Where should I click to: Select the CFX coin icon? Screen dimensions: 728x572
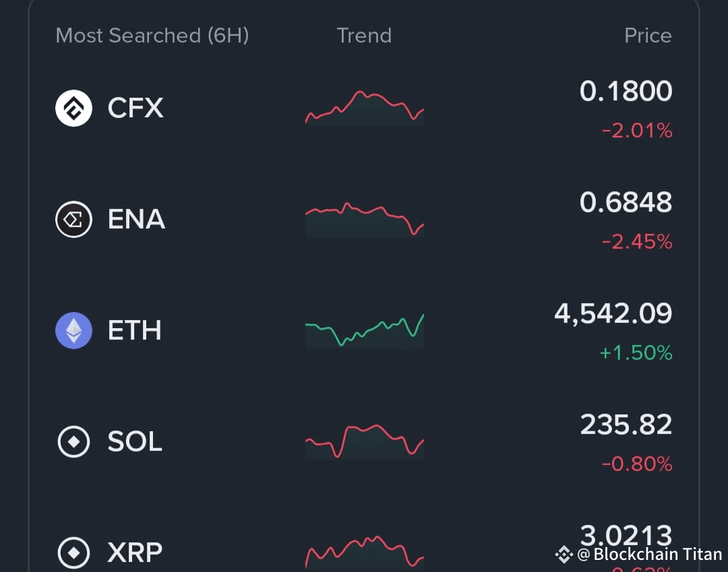[73, 108]
